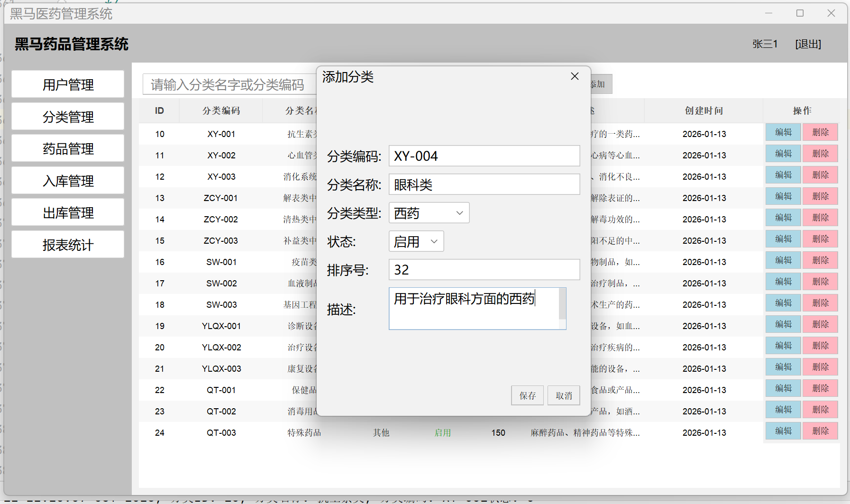Click 删除 for row QT-003
This screenshot has height=504, width=850.
click(820, 431)
